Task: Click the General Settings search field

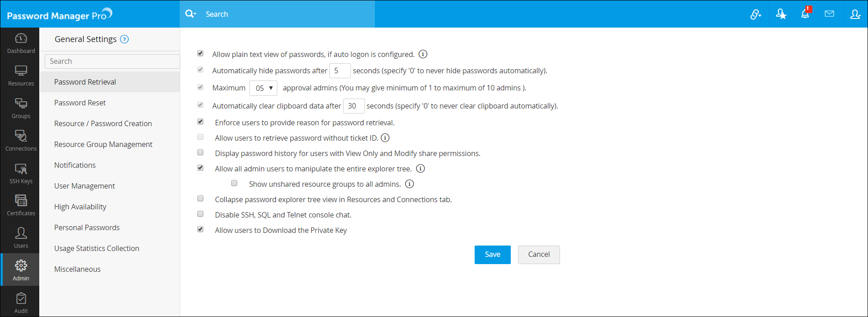Action: coord(112,62)
